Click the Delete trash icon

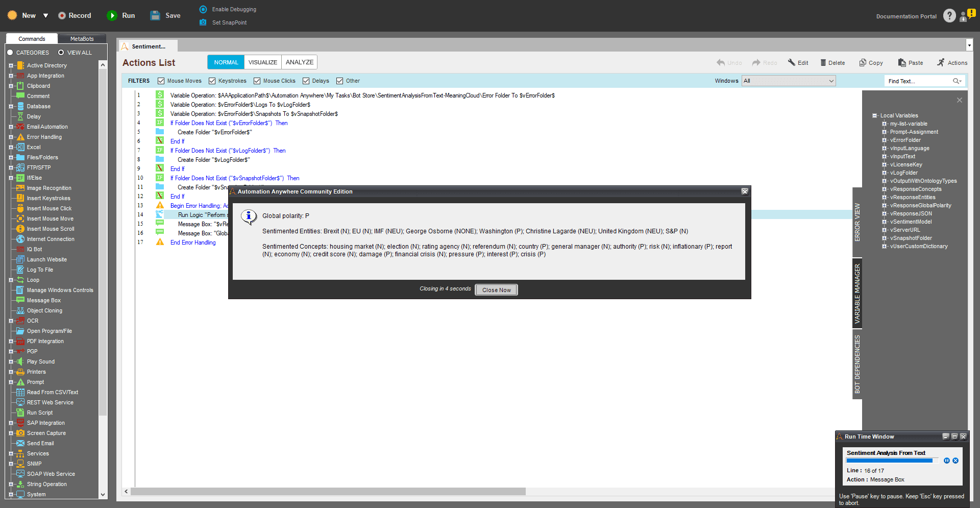coord(823,63)
